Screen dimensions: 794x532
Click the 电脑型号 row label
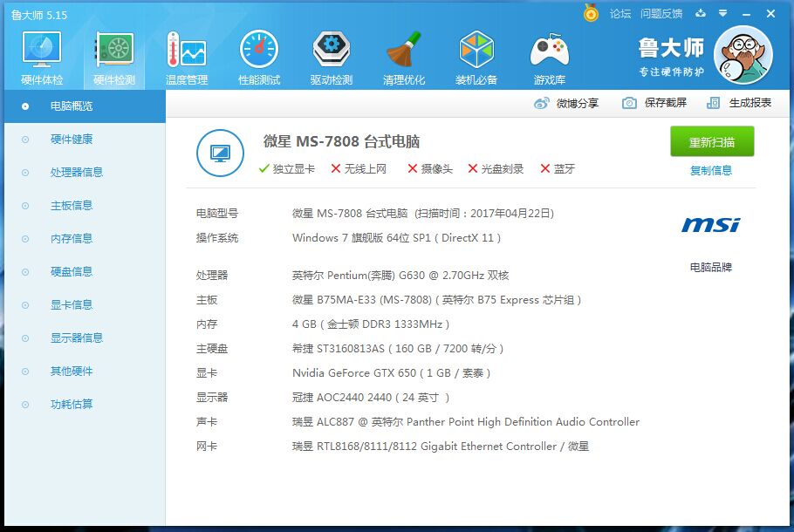[x=217, y=214]
